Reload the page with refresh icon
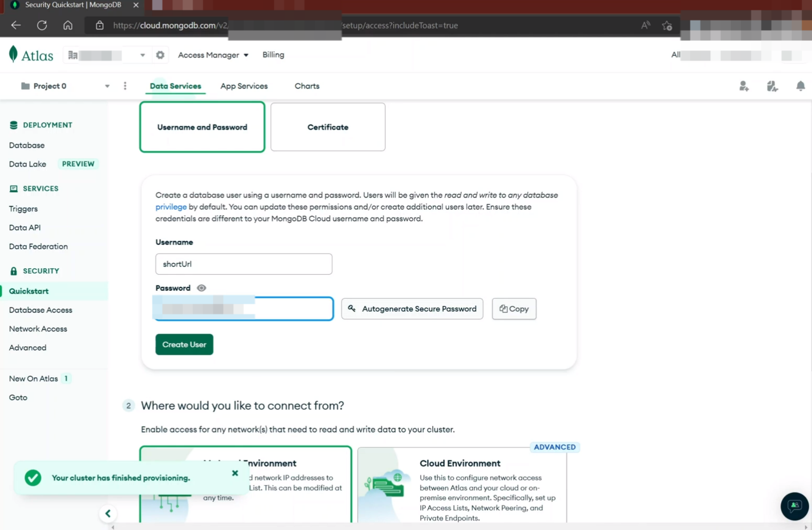 (42, 25)
